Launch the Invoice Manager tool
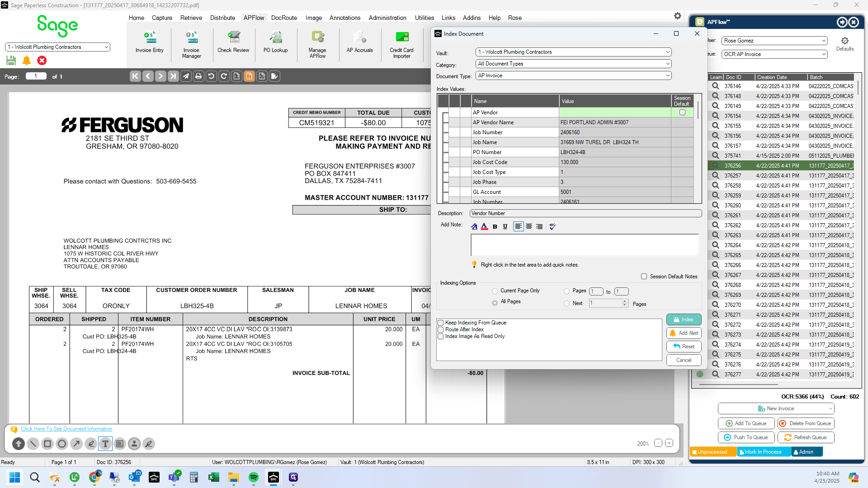 (x=192, y=45)
